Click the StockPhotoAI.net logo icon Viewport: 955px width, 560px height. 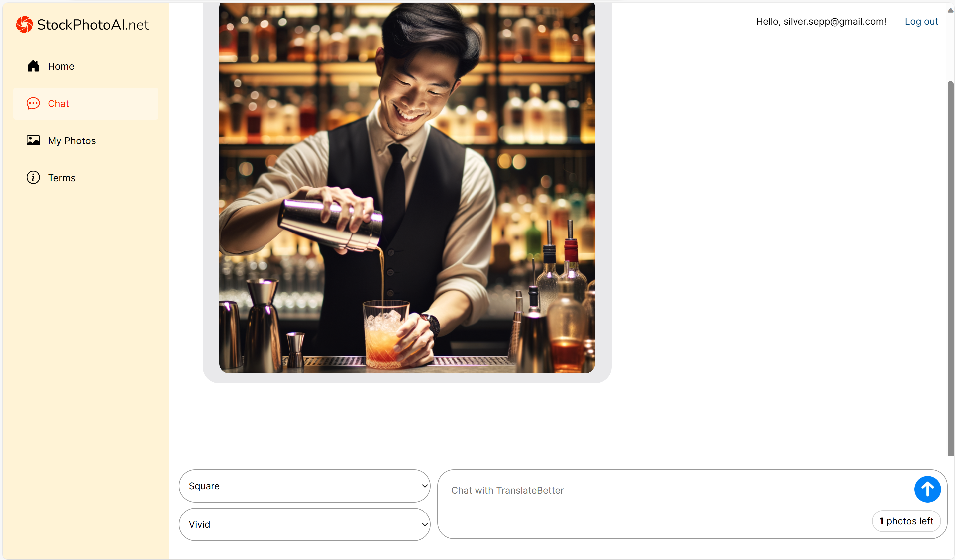point(24,25)
